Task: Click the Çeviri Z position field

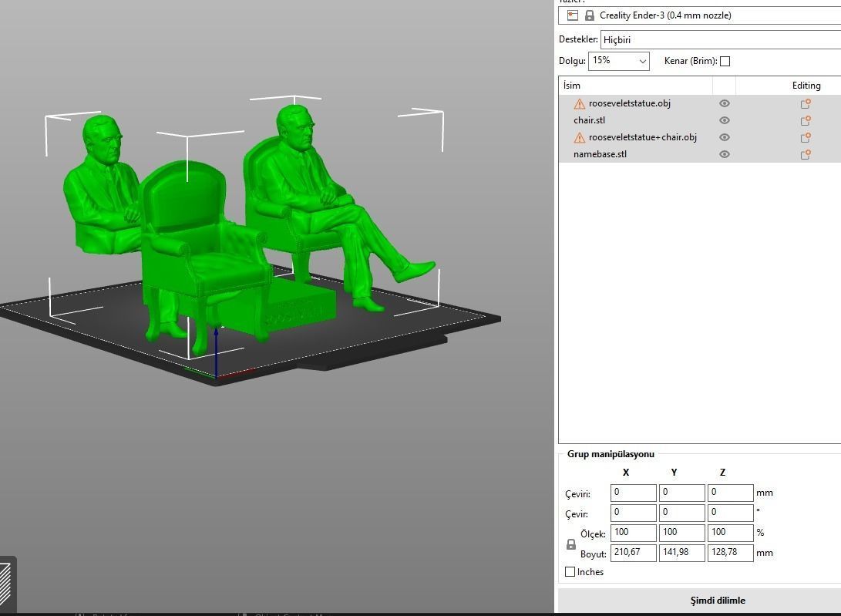Action: 731,493
